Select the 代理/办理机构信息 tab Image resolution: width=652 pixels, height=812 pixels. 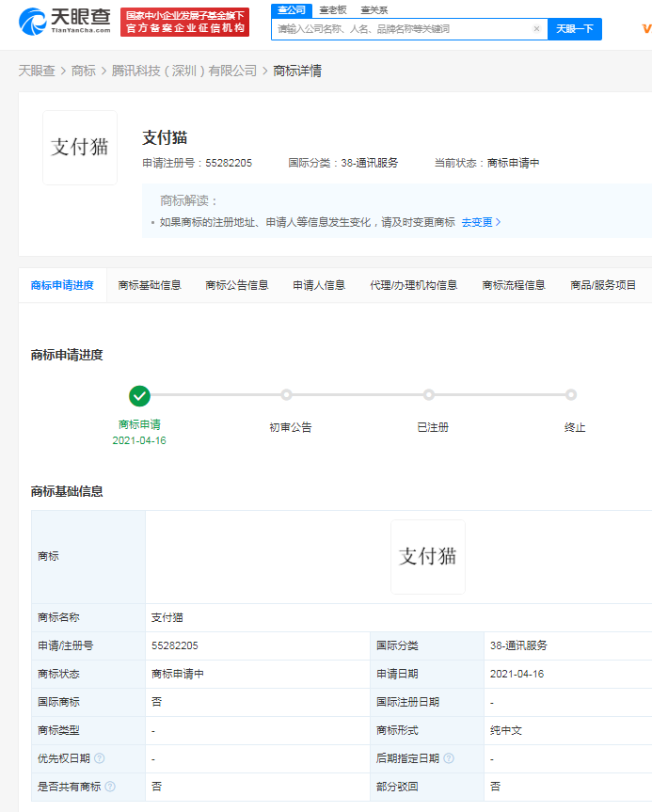[414, 285]
